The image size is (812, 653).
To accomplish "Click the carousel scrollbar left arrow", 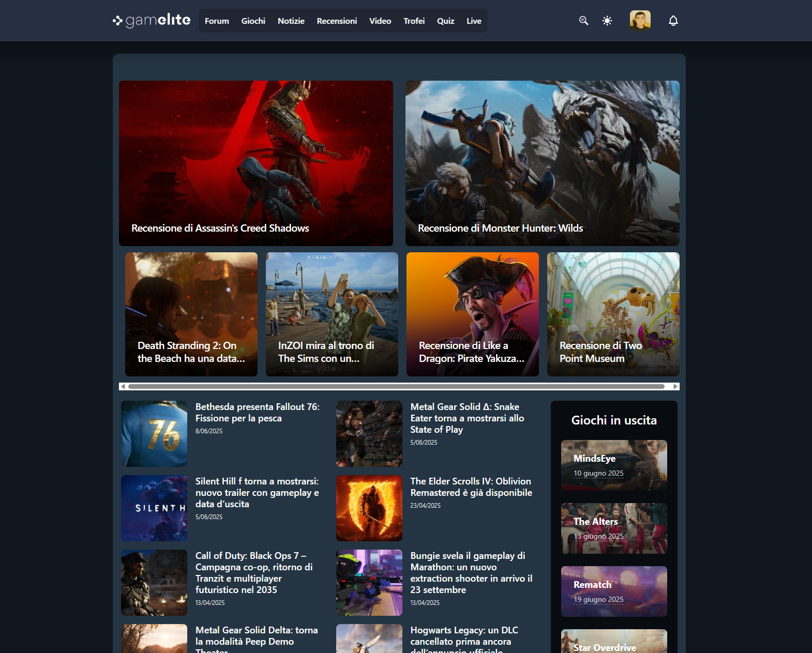I will tap(123, 386).
